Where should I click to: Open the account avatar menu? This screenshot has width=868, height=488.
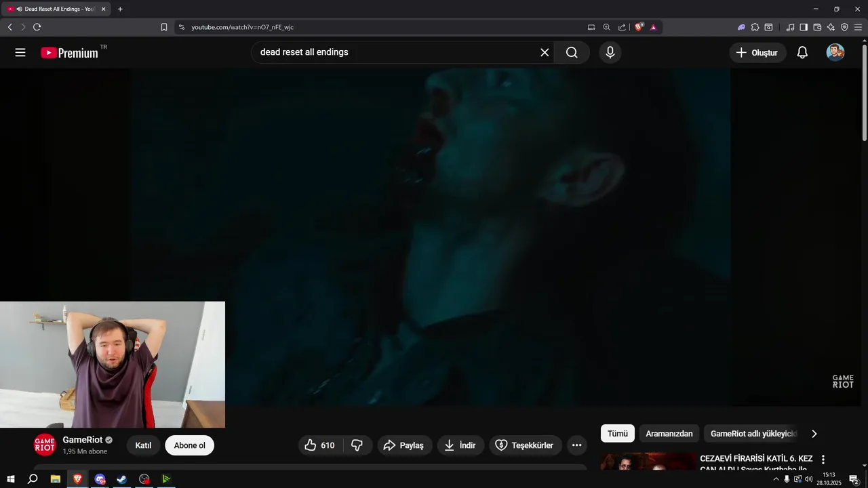(x=835, y=52)
